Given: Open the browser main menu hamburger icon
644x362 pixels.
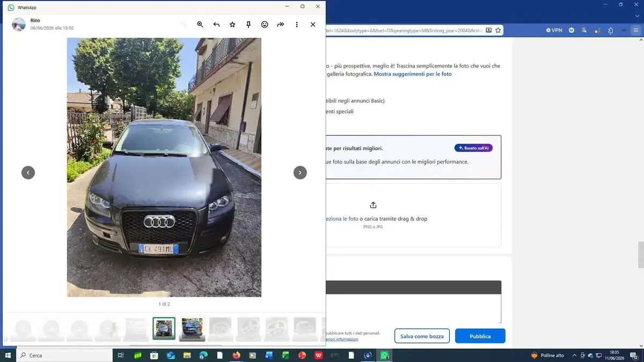Looking at the screenshot, I should point(636,31).
